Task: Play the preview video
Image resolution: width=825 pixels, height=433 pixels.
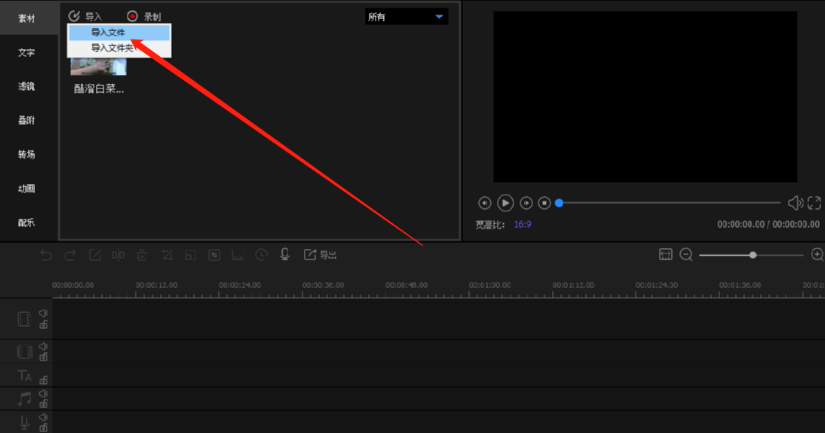Action: pos(505,203)
